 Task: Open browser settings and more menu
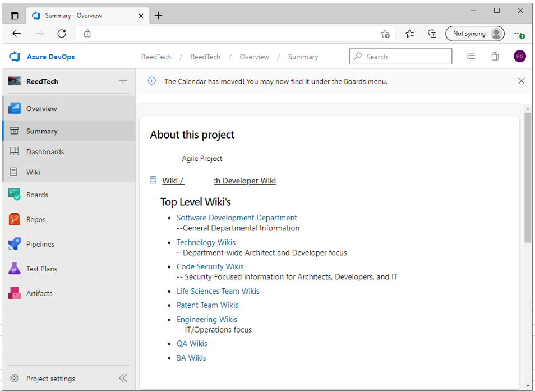(x=519, y=34)
